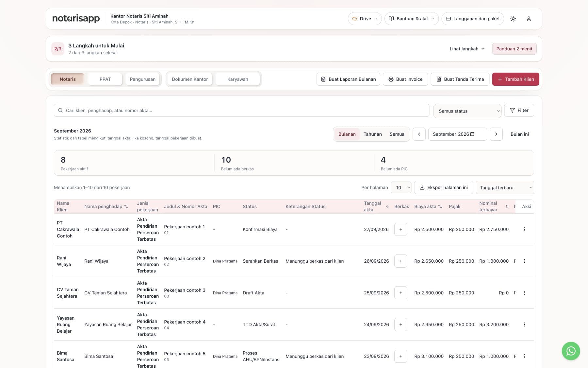Open the September 2026 month picker
This screenshot has height=368, width=588.
[x=457, y=134]
